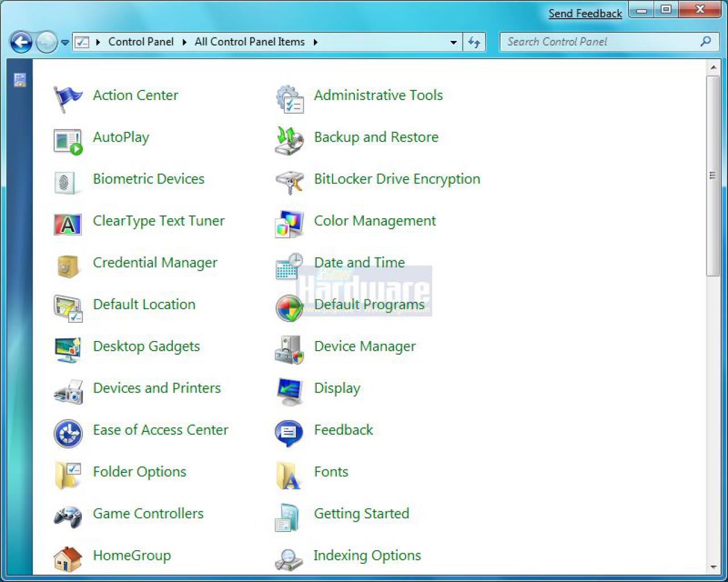Click the Send Feedback link
Viewport: 728px width, 582px height.
[x=585, y=14]
